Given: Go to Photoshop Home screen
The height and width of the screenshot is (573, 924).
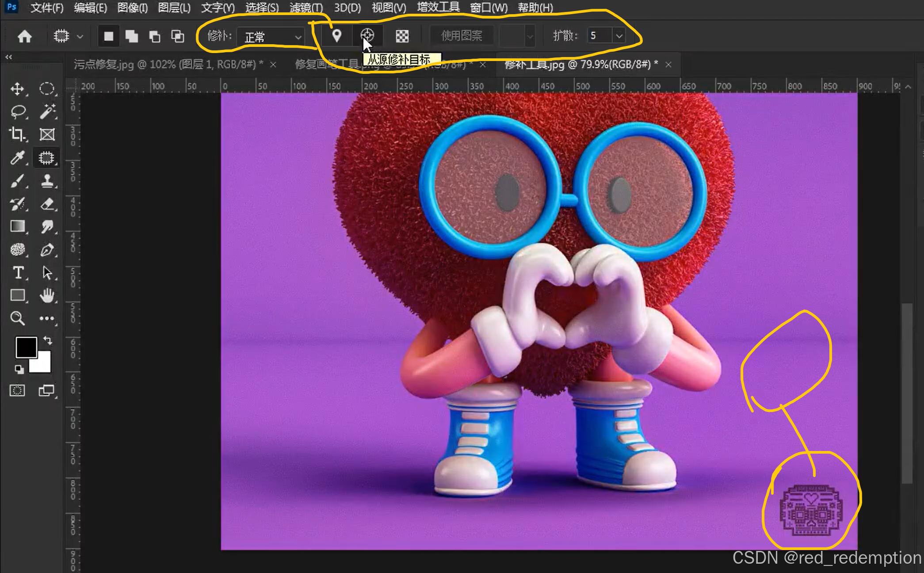Looking at the screenshot, I should pyautogui.click(x=24, y=36).
